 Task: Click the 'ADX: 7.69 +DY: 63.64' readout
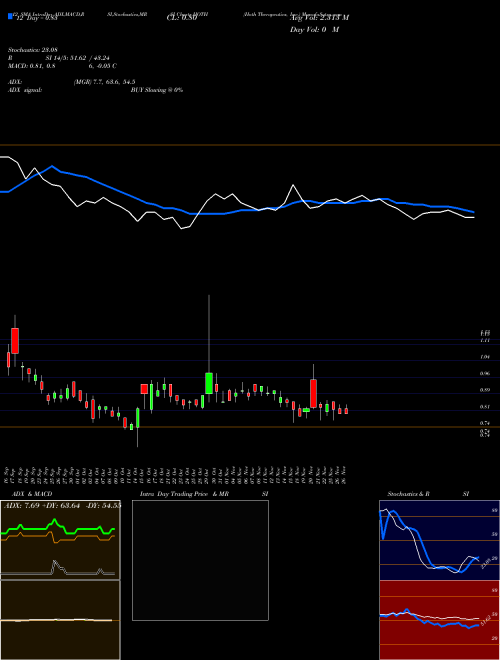tap(42, 505)
